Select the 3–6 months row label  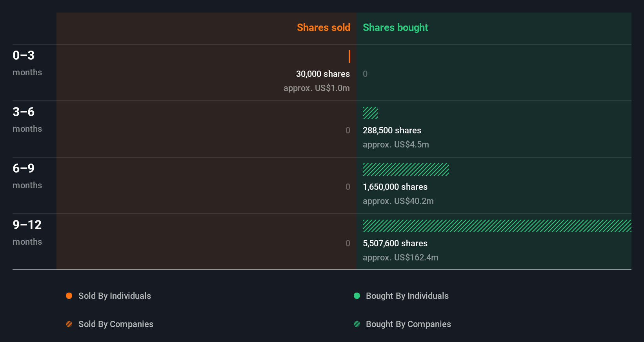tap(27, 119)
